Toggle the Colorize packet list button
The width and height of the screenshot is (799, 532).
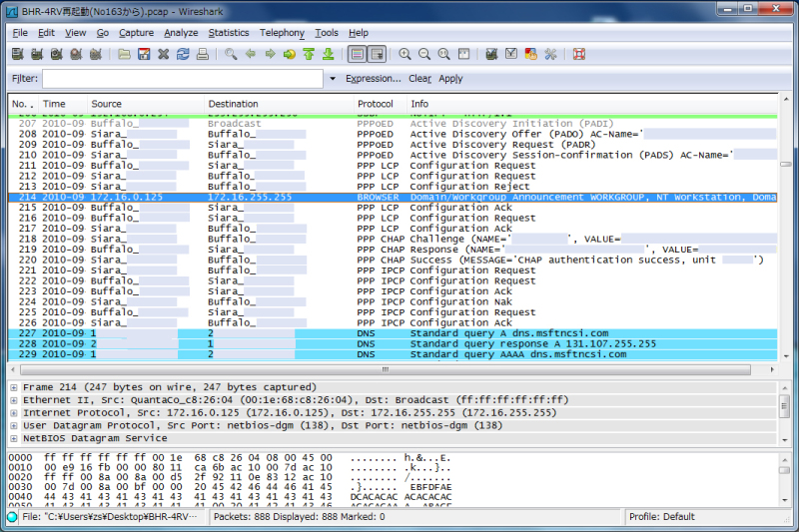coord(357,54)
